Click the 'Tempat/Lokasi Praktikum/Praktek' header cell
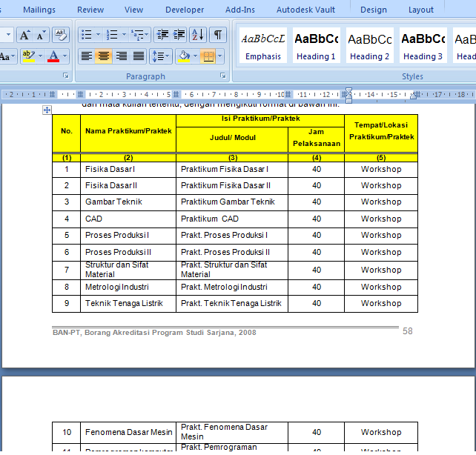 click(381, 133)
